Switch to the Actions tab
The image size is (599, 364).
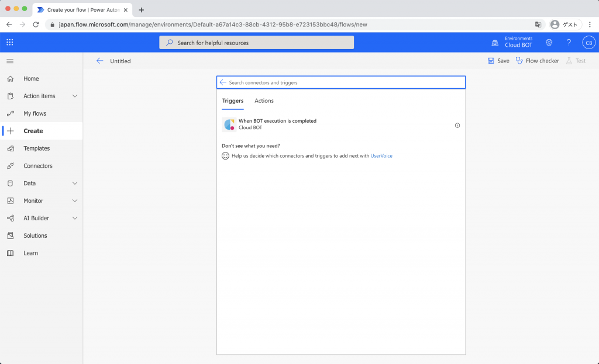click(x=264, y=100)
